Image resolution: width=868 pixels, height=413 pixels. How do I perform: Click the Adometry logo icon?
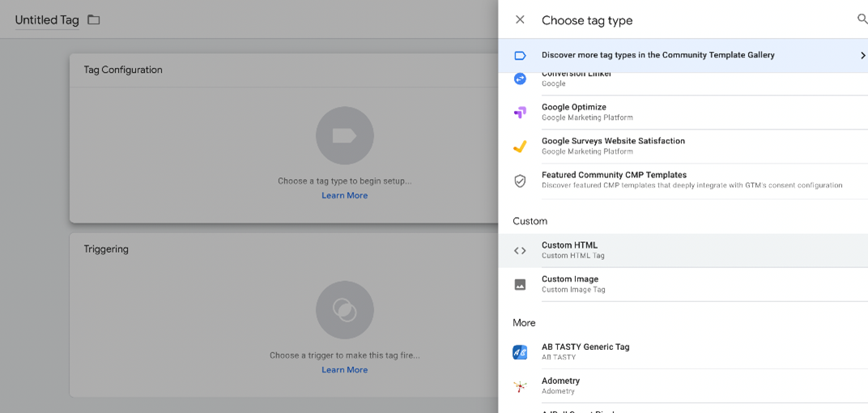[520, 386]
